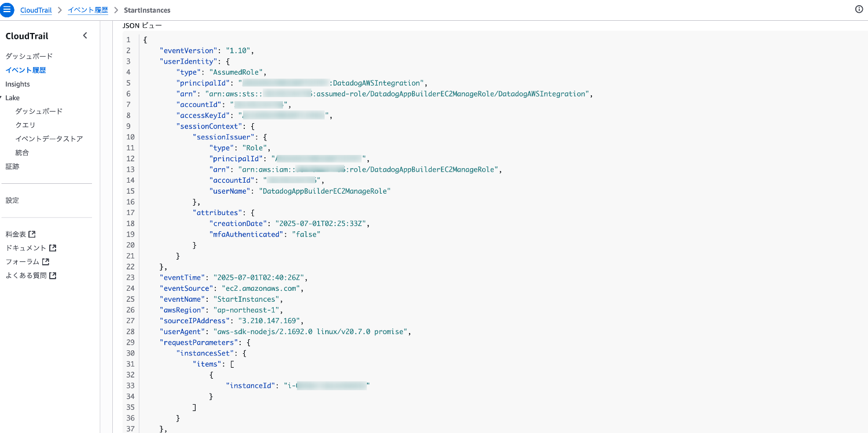
Task: Click the "instanceId" key on line 33
Action: click(251, 386)
